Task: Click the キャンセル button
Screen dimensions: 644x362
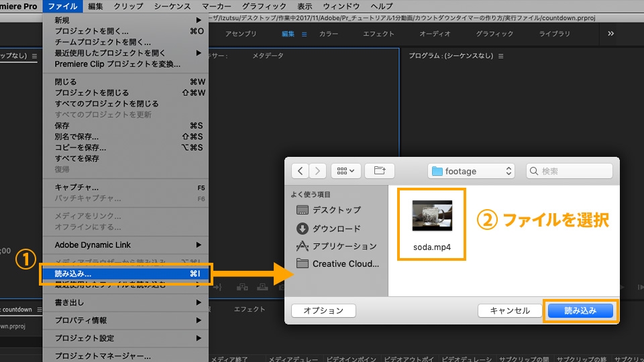Action: click(x=510, y=310)
